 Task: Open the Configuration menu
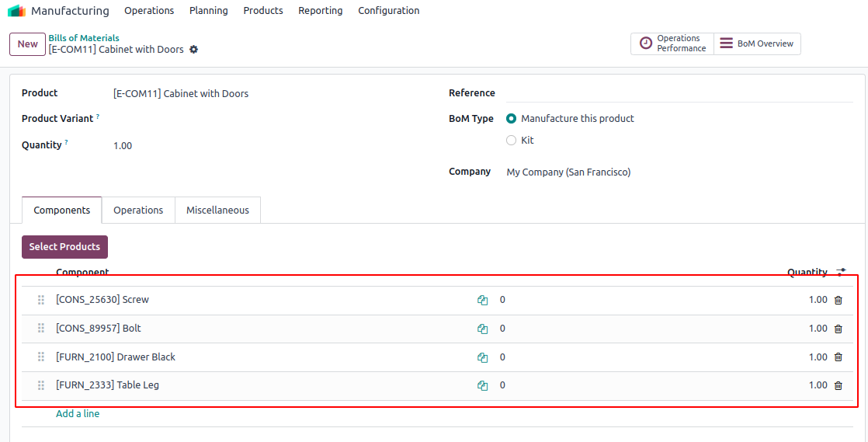(x=388, y=11)
